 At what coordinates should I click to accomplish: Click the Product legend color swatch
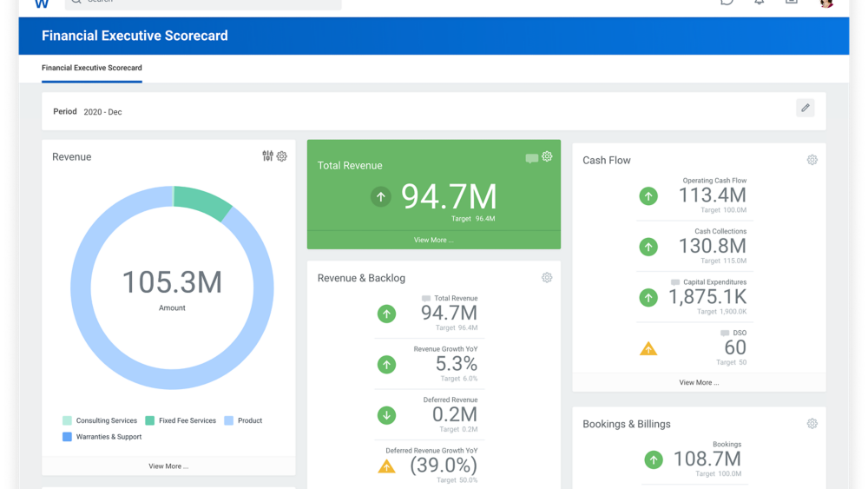pyautogui.click(x=229, y=420)
